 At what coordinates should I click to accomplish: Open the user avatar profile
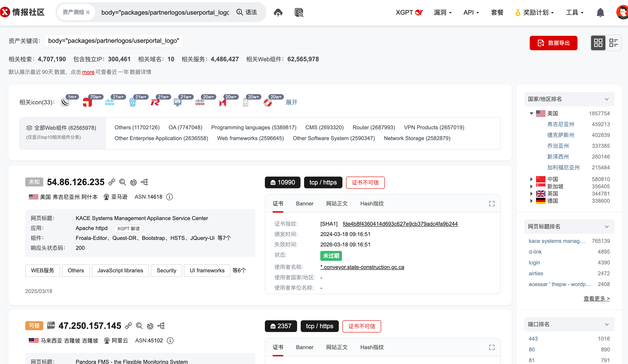pyautogui.click(x=622, y=12)
